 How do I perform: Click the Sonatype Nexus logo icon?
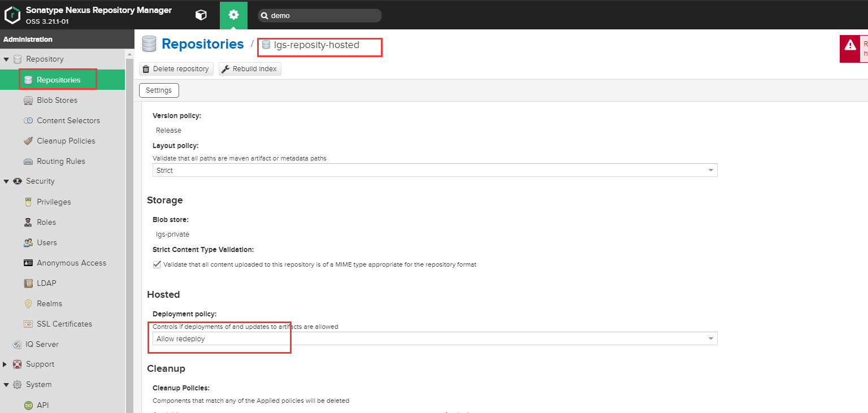(x=12, y=15)
